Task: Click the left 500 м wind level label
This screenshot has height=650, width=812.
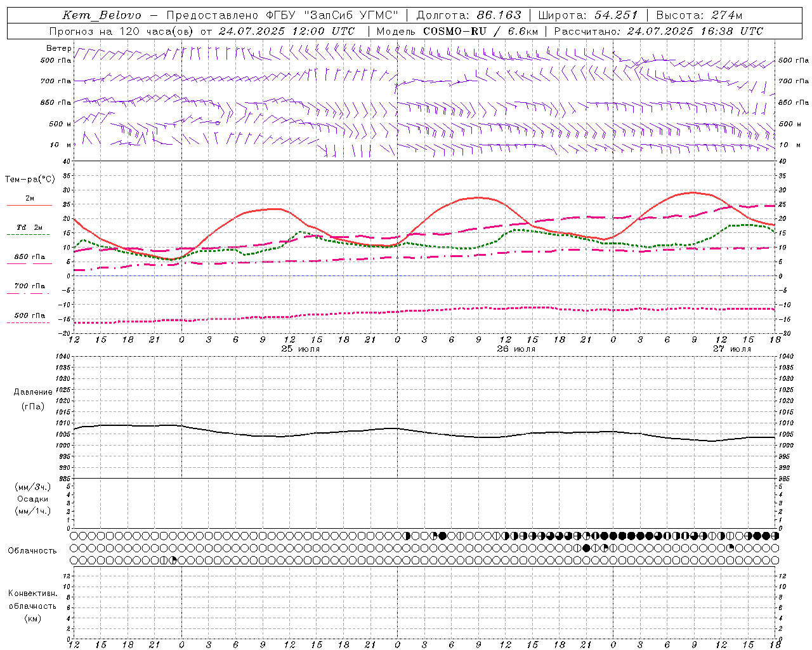Action: click(x=60, y=124)
